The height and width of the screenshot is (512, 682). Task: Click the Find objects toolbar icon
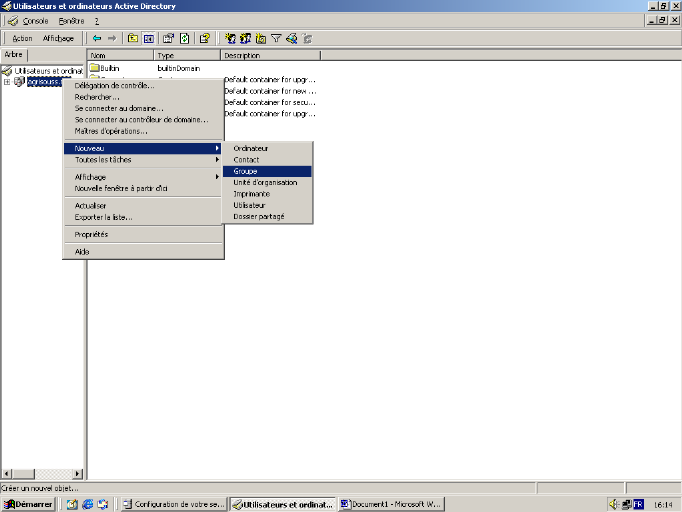tap(291, 38)
